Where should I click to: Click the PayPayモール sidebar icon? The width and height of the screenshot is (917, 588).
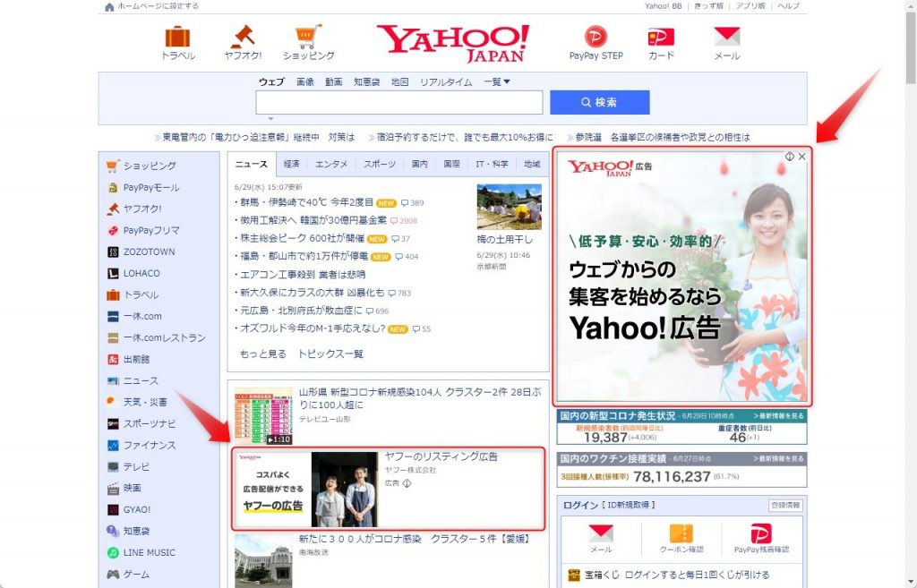(x=113, y=188)
